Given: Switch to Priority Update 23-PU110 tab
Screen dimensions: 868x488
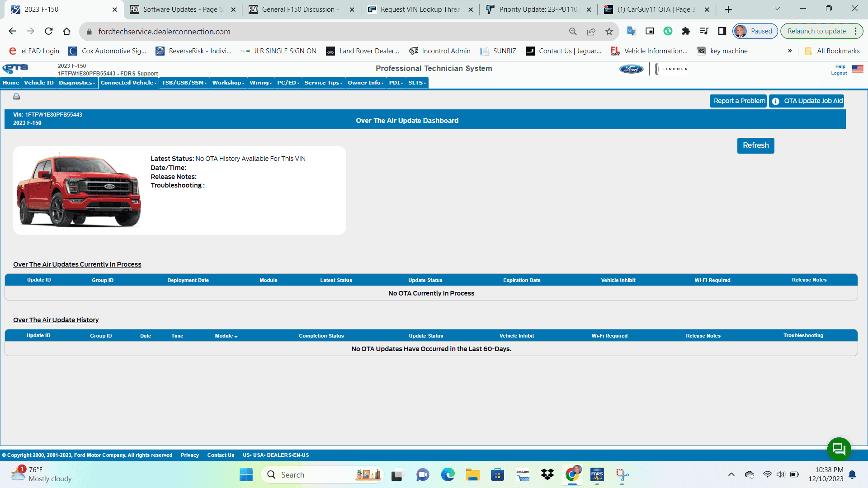Looking at the screenshot, I should click(538, 9).
